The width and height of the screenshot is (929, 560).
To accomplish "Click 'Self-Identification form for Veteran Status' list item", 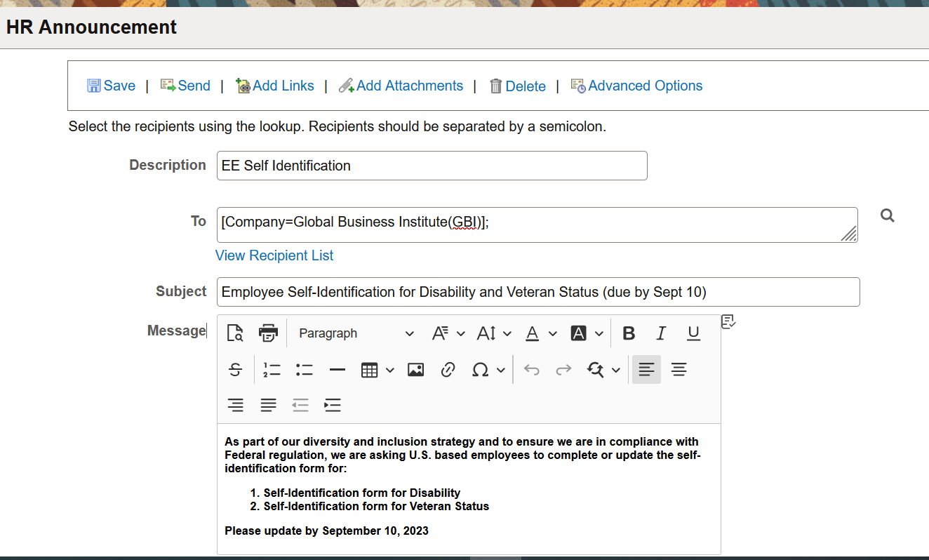I will 376,506.
